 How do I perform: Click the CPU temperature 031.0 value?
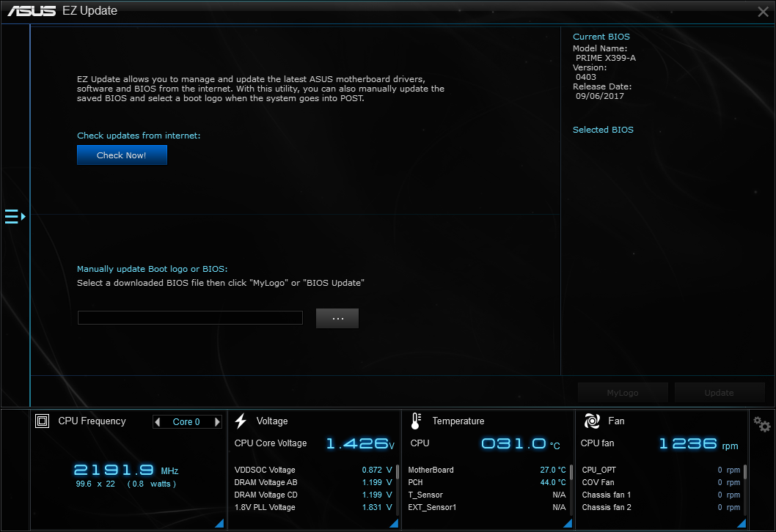520,443
